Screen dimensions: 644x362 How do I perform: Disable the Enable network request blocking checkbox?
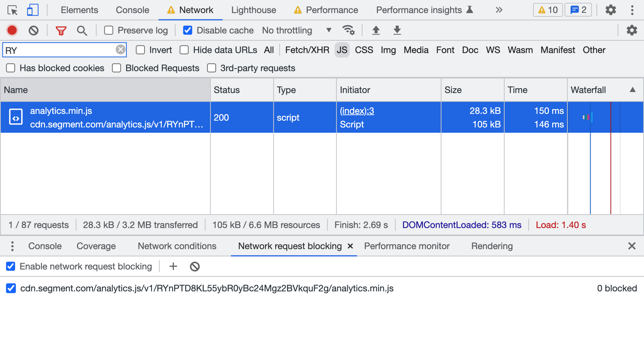click(x=11, y=266)
